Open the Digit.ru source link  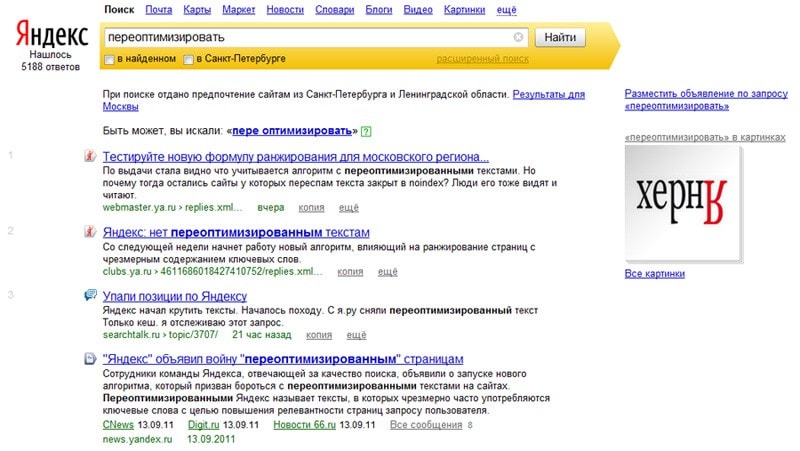point(203,424)
